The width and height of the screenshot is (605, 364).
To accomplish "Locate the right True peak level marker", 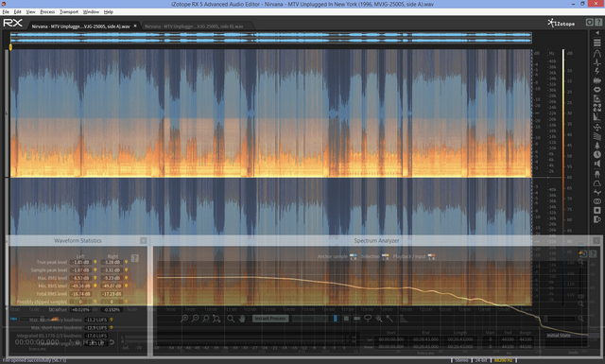I will [x=126, y=262].
